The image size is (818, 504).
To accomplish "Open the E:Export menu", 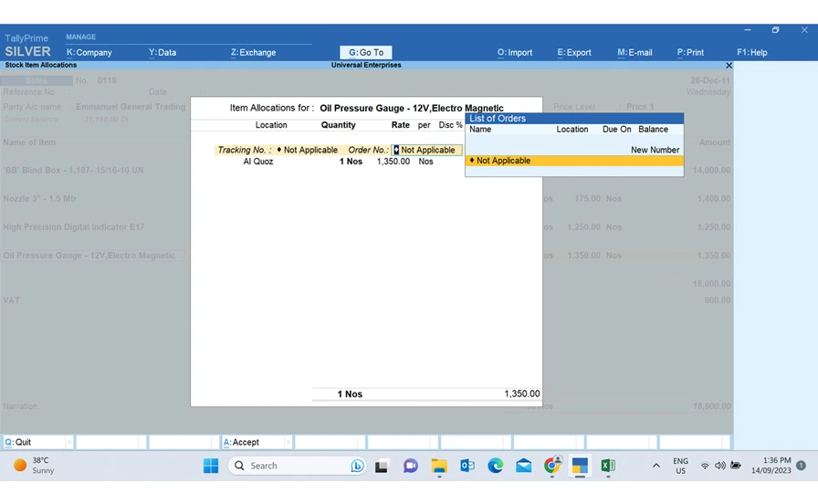I will 574,52.
